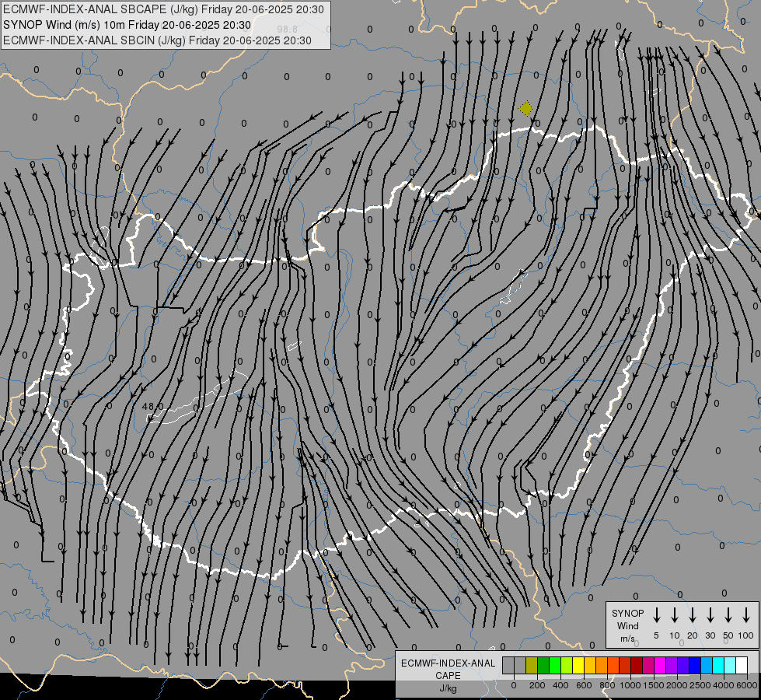761x700 pixels.
Task: Select the cyan CAPE swatch before 4000
Action: point(717,665)
